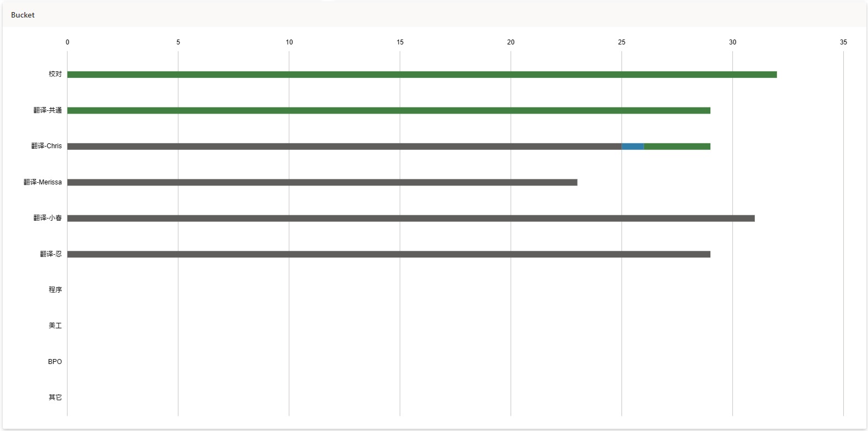Click the 35 tick on the axis
Viewport: 868px width, 431px height.
pyautogui.click(x=843, y=42)
